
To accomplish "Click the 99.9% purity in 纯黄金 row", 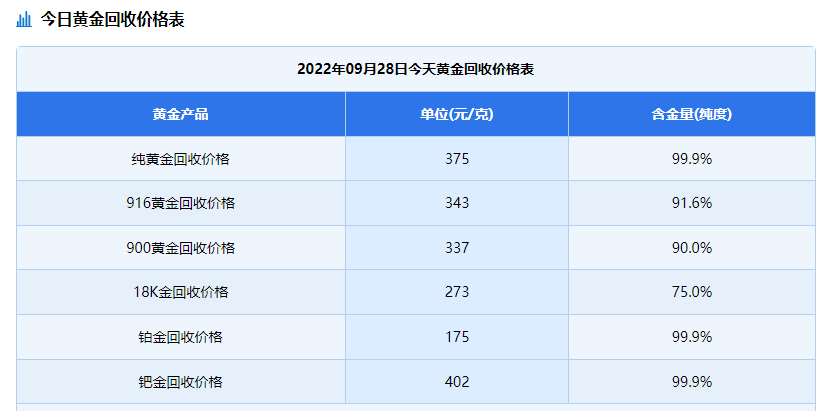I will pos(692,159).
